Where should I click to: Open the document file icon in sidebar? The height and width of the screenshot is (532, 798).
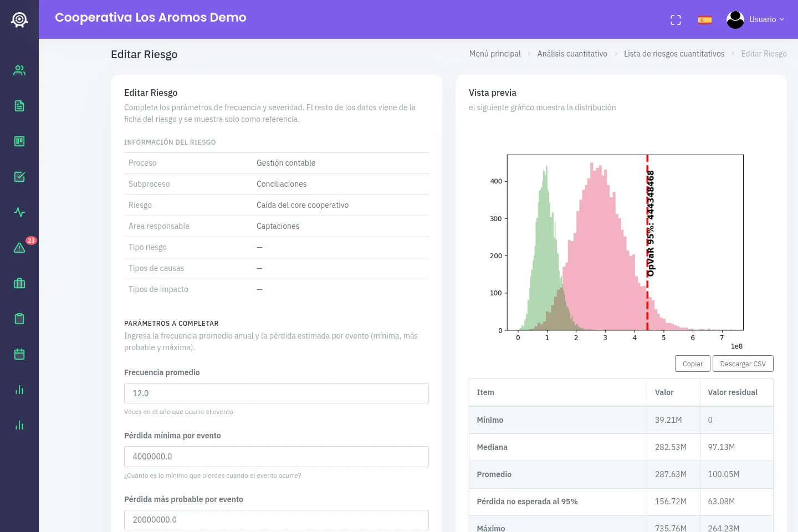[x=19, y=106]
